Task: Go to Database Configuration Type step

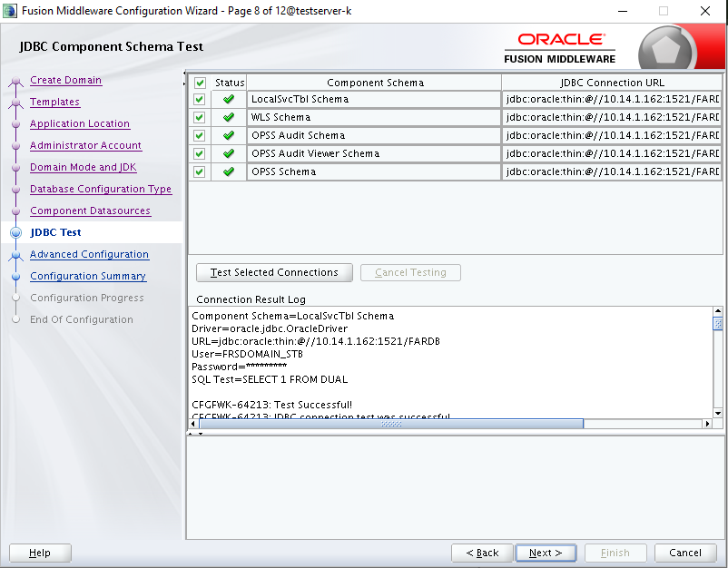Action: click(101, 190)
